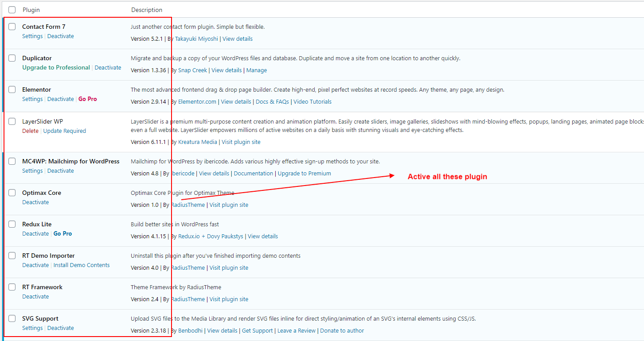Click Upgrade to Premium for MC4WP

(x=304, y=174)
